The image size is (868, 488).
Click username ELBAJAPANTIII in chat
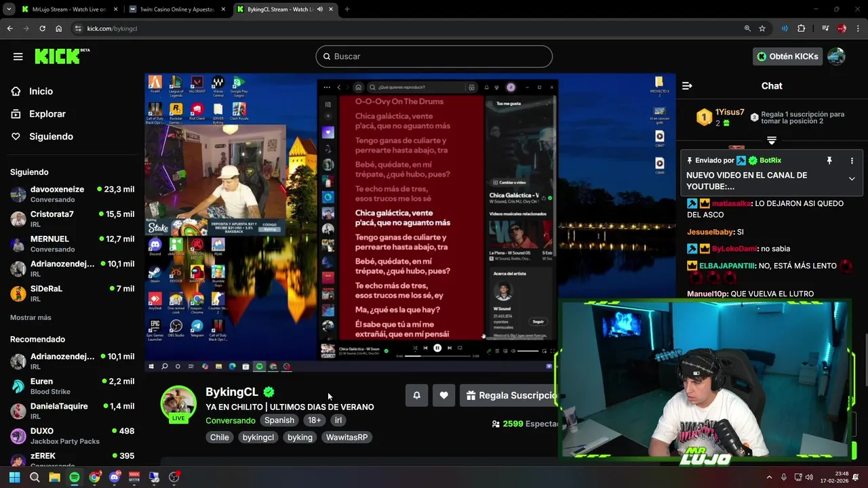[x=727, y=266]
